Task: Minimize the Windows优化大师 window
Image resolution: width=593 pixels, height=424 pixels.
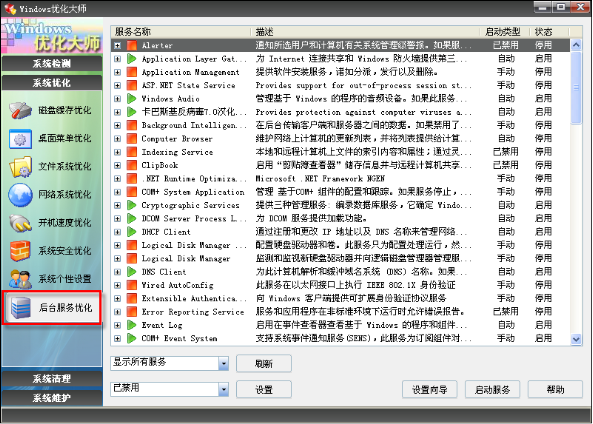Action: (542, 7)
